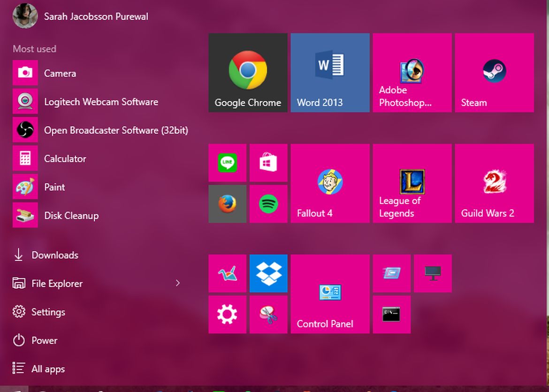Launch the Google Chrome tile
Image resolution: width=549 pixels, height=392 pixels.
tap(248, 72)
